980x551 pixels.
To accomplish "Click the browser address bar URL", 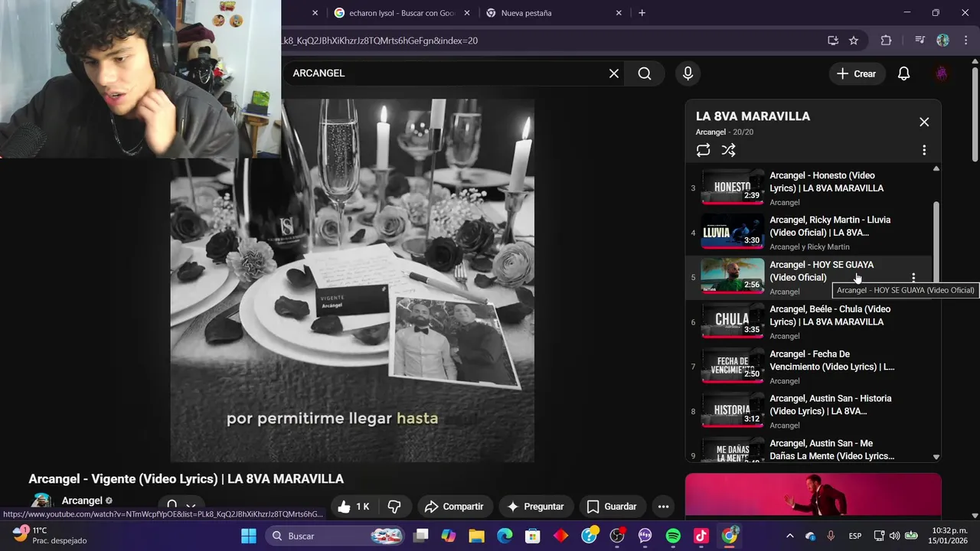I will pos(379,41).
